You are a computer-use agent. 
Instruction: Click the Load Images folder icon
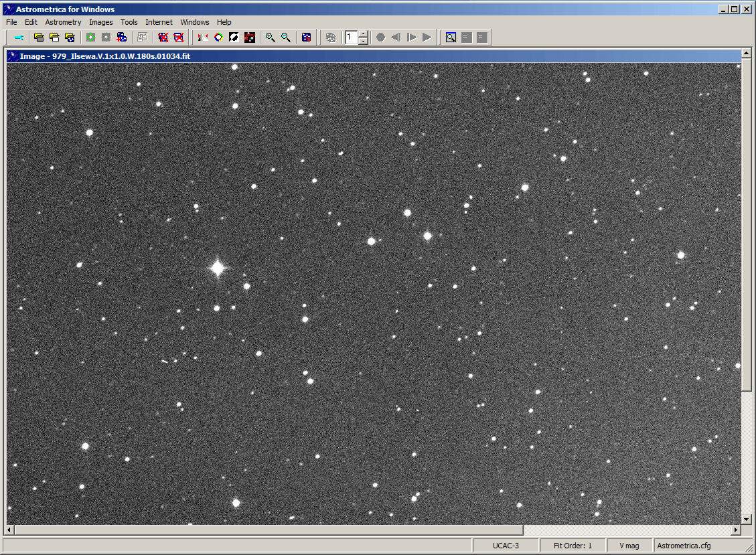coord(38,37)
